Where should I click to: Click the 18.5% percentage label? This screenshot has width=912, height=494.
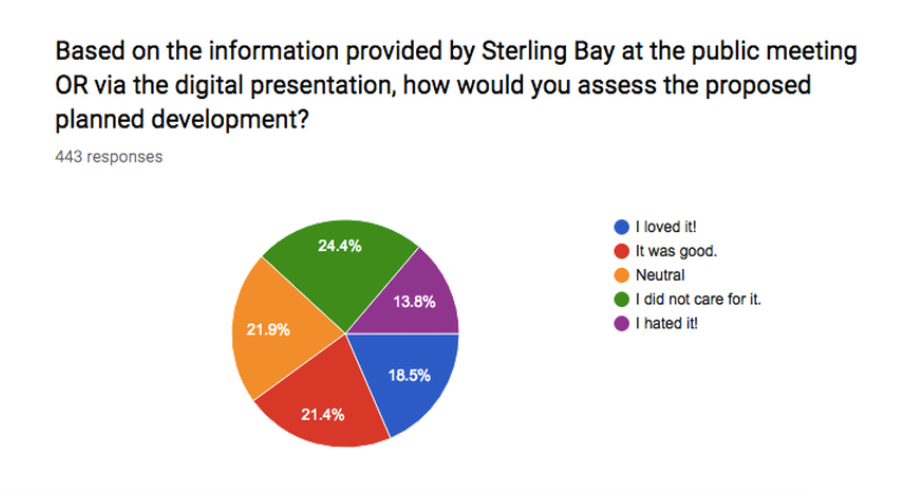(409, 375)
